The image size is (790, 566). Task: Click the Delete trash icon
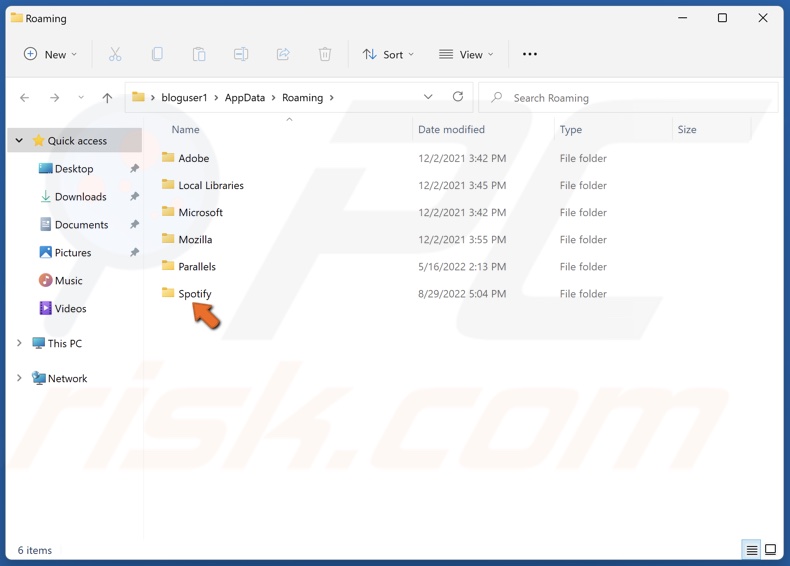click(x=325, y=54)
